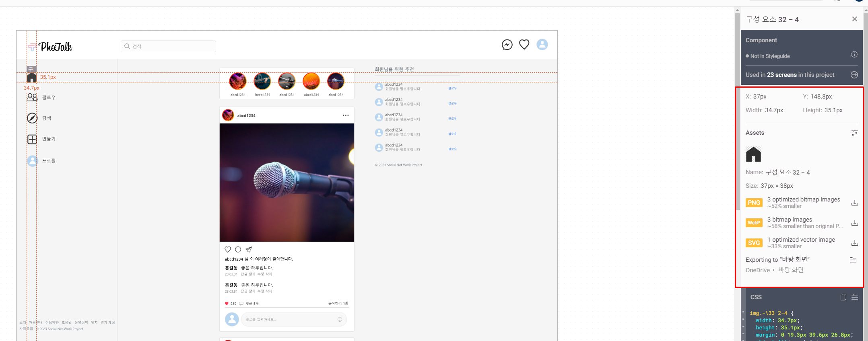The height and width of the screenshot is (341, 868).
Task: Select the 탐색 compass icon in the sidebar
Action: pos(32,118)
